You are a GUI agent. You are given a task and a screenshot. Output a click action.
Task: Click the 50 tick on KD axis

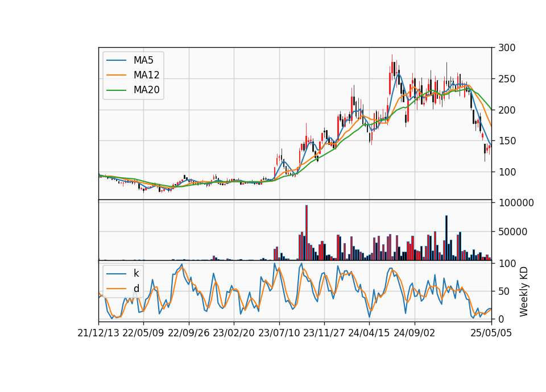coord(504,291)
